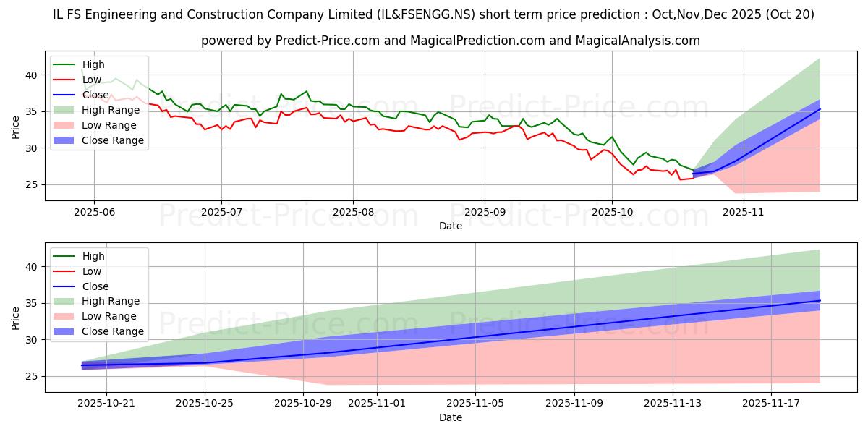This screenshot has width=868, height=434.
Task: Click the red Low line marker in bottom legend
Action: [x=64, y=270]
